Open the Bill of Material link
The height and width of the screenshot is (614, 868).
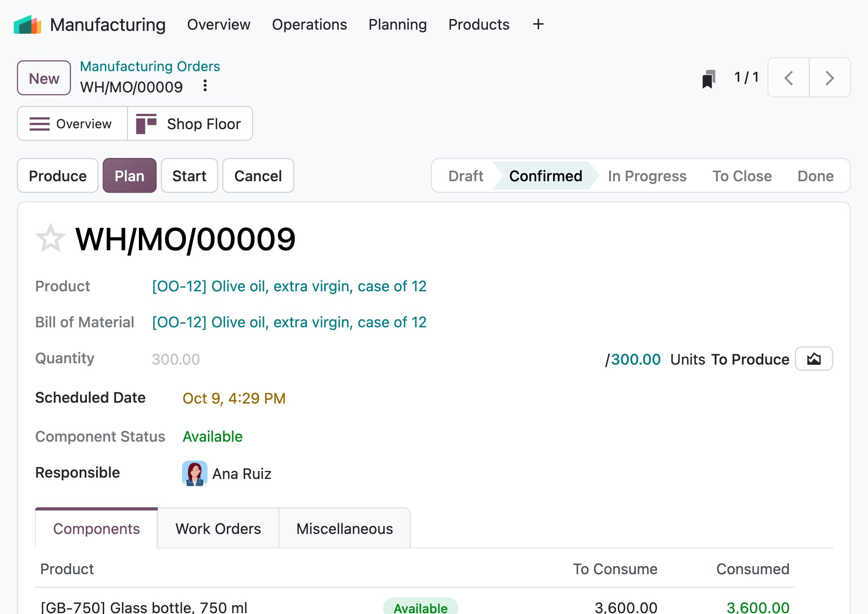[289, 322]
